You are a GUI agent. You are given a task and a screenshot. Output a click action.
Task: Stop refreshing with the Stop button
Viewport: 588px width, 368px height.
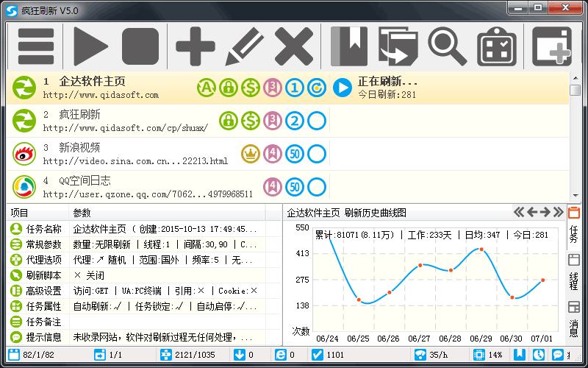[140, 46]
